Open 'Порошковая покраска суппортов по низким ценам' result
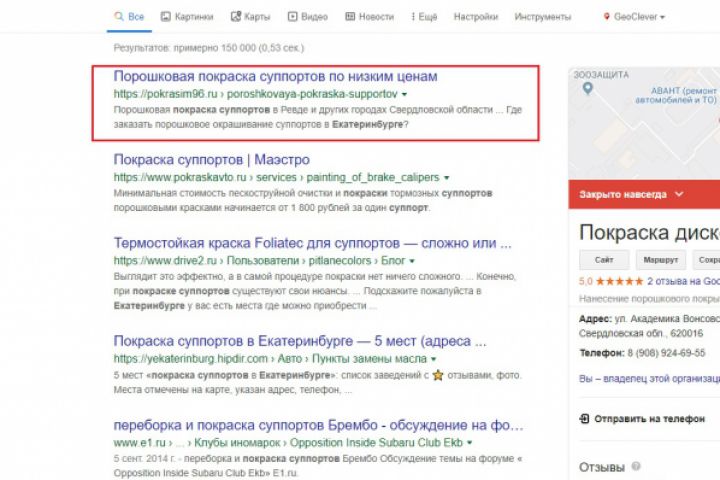 tap(275, 76)
